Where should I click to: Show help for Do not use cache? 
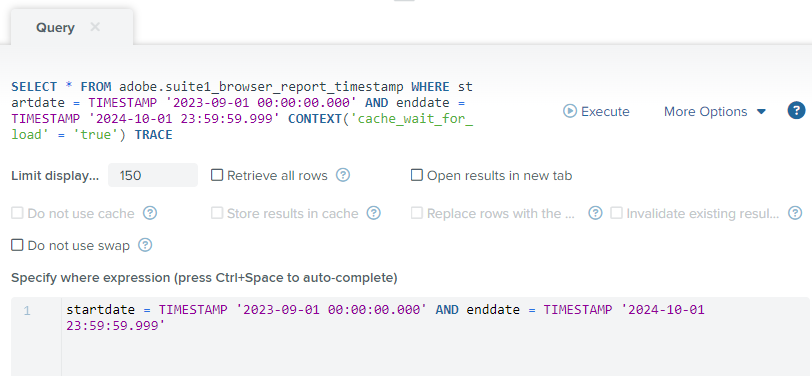click(150, 213)
